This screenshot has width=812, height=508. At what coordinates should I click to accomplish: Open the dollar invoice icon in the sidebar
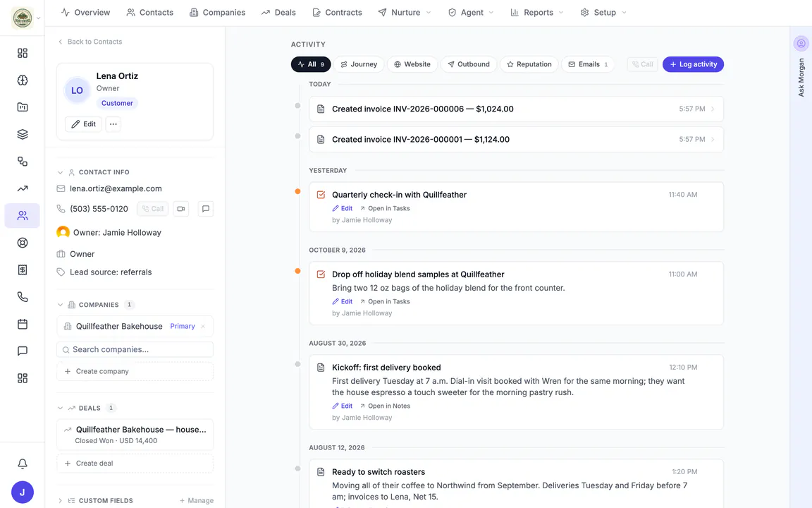[x=23, y=270]
